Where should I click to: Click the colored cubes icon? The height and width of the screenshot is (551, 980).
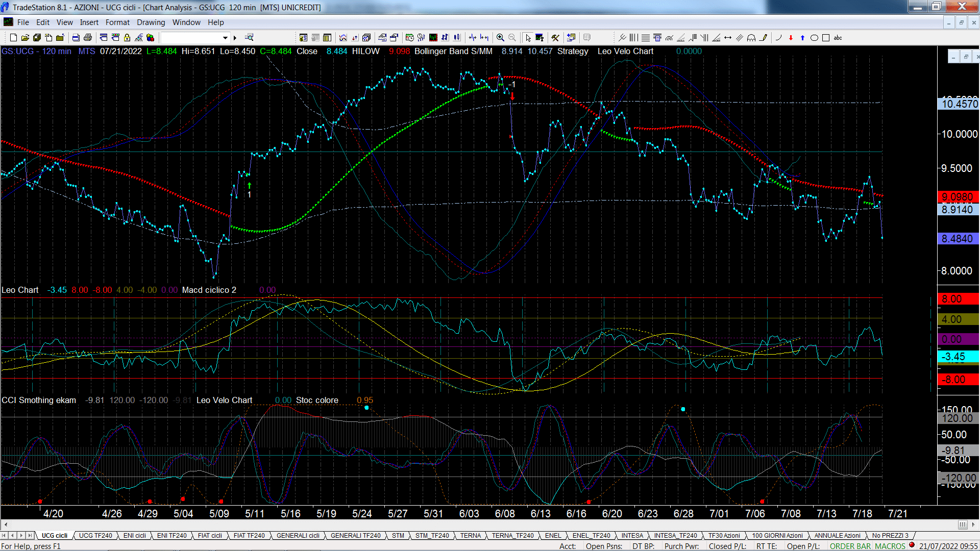pyautogui.click(x=151, y=38)
